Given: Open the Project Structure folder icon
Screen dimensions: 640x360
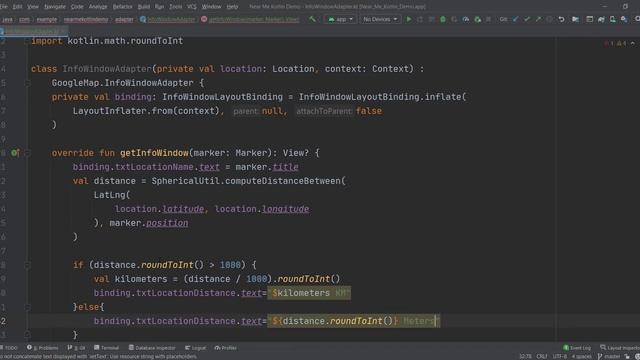Looking at the screenshot, I should point(575,19).
